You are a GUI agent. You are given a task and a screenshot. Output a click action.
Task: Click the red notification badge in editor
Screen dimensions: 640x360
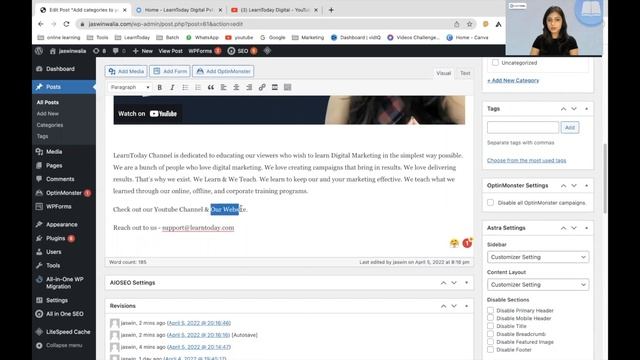coord(467,243)
